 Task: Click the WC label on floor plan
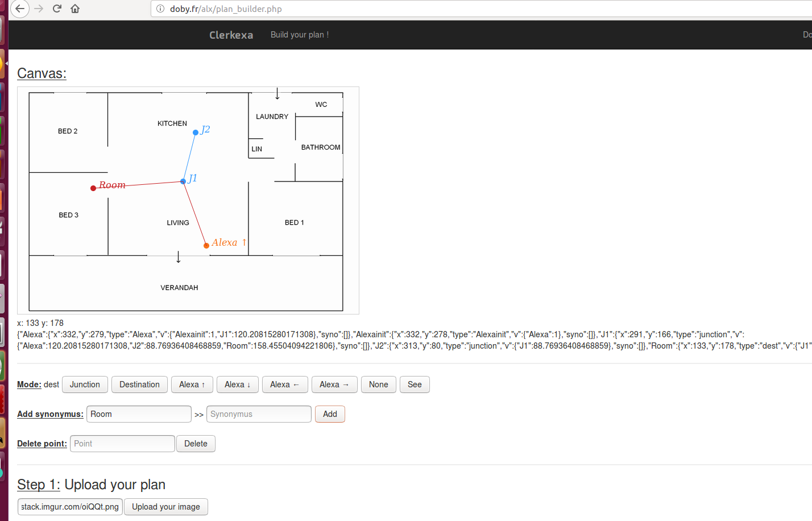[x=321, y=105]
